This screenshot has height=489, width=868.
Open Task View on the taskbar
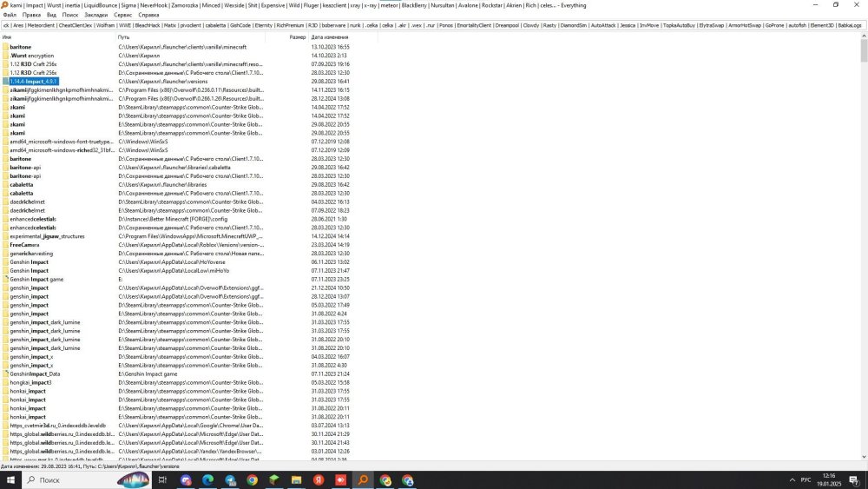pyautogui.click(x=163, y=479)
